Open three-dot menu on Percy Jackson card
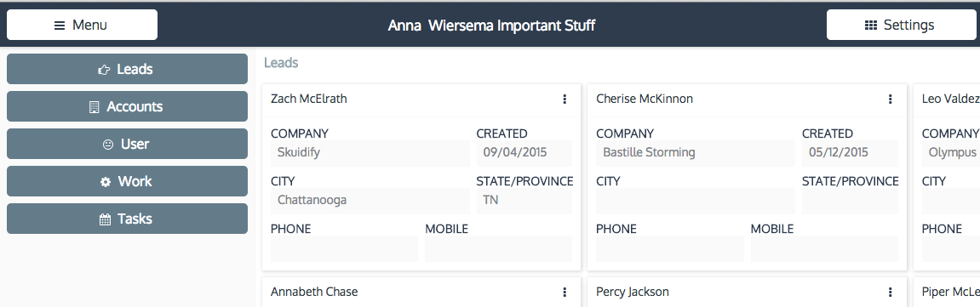980x307 pixels. 890,292
